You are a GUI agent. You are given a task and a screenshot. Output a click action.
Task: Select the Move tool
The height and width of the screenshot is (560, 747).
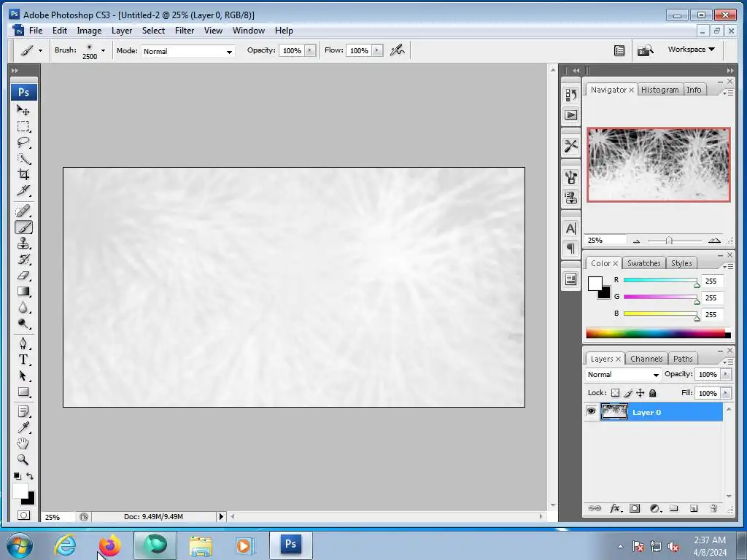pyautogui.click(x=23, y=111)
